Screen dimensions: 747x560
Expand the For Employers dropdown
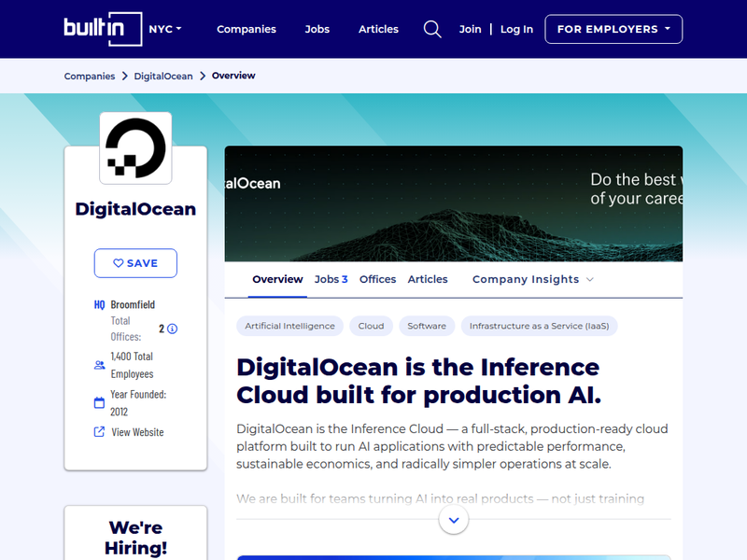pyautogui.click(x=613, y=29)
